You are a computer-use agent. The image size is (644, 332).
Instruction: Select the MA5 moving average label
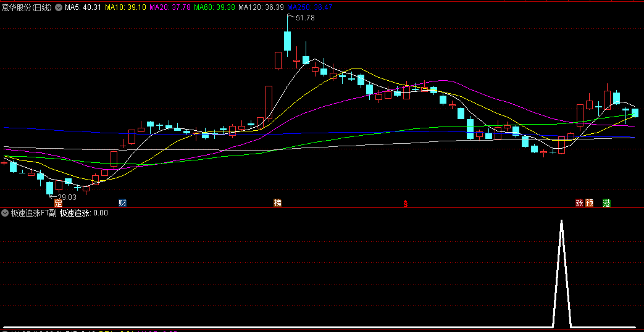tap(83, 7)
